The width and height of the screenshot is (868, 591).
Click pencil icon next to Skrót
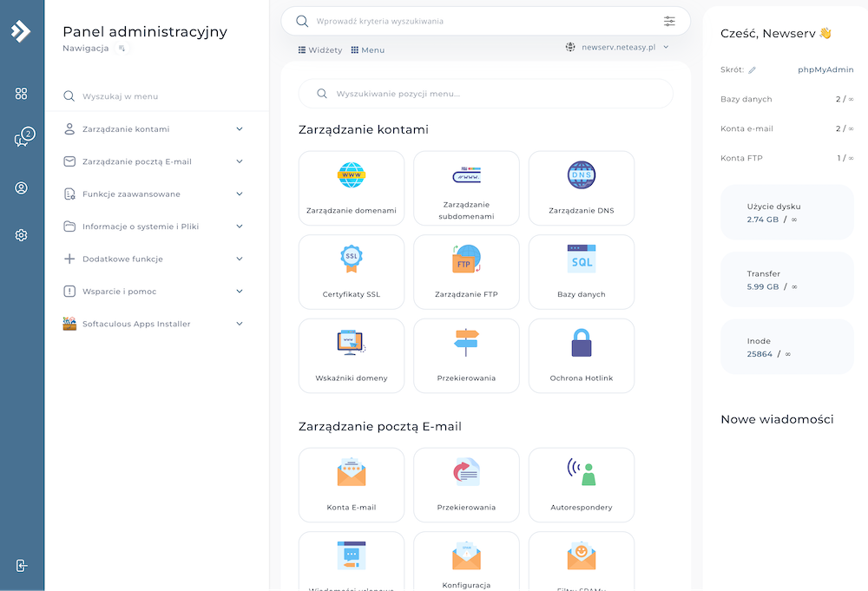752,69
